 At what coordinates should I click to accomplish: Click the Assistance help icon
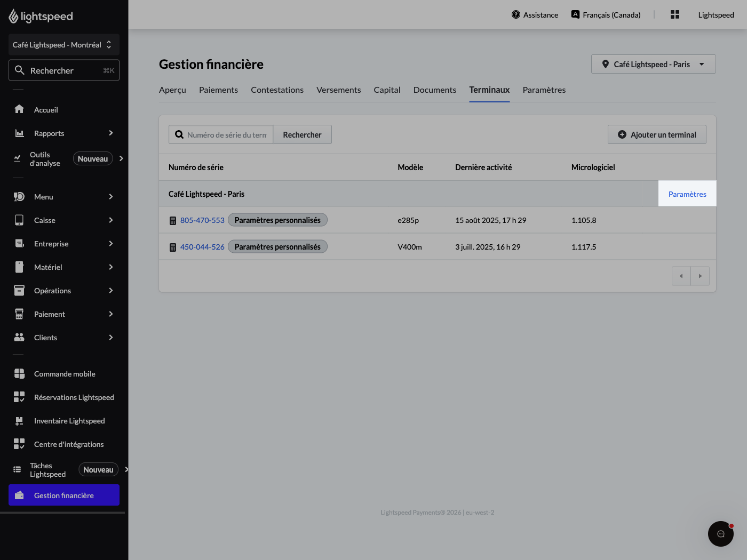pos(516,15)
